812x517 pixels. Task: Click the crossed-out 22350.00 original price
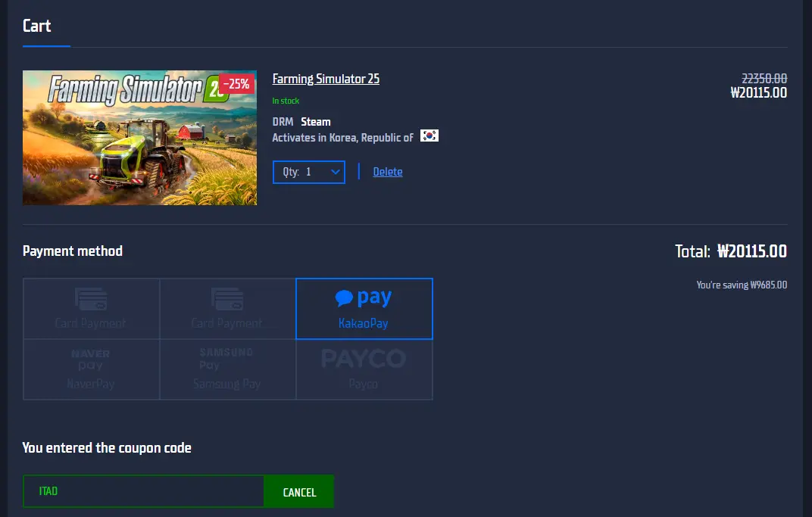tap(764, 78)
